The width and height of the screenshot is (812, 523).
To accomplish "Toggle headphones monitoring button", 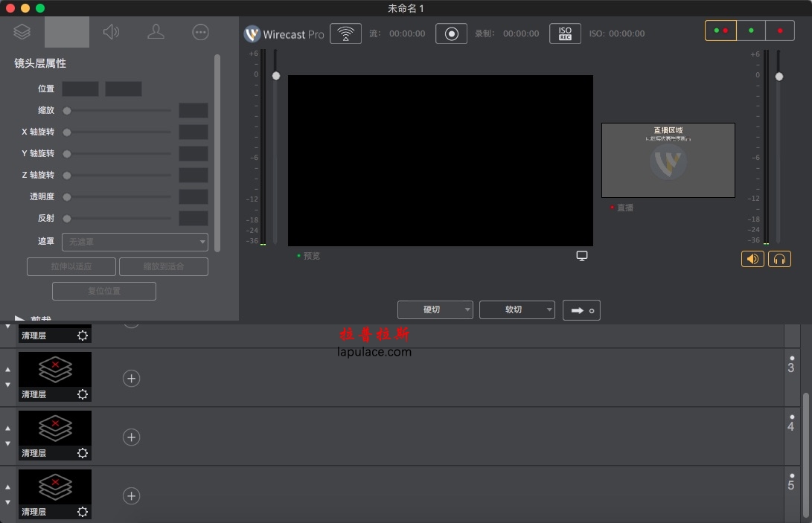I will click(x=779, y=258).
